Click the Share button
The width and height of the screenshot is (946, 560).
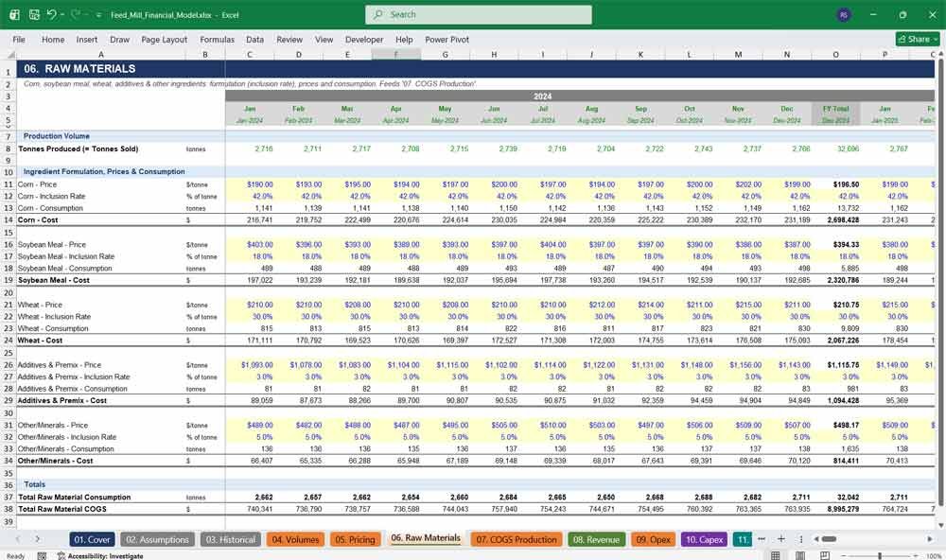pyautogui.click(x=918, y=39)
